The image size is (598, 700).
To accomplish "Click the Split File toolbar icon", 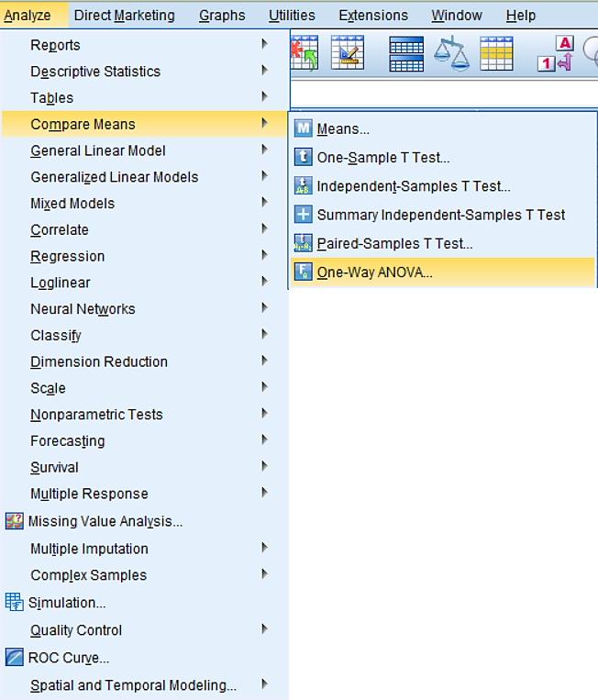I will (406, 54).
